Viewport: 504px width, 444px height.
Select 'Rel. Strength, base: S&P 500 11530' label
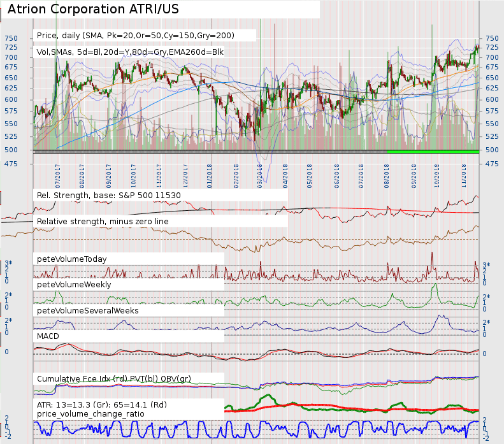[109, 196]
